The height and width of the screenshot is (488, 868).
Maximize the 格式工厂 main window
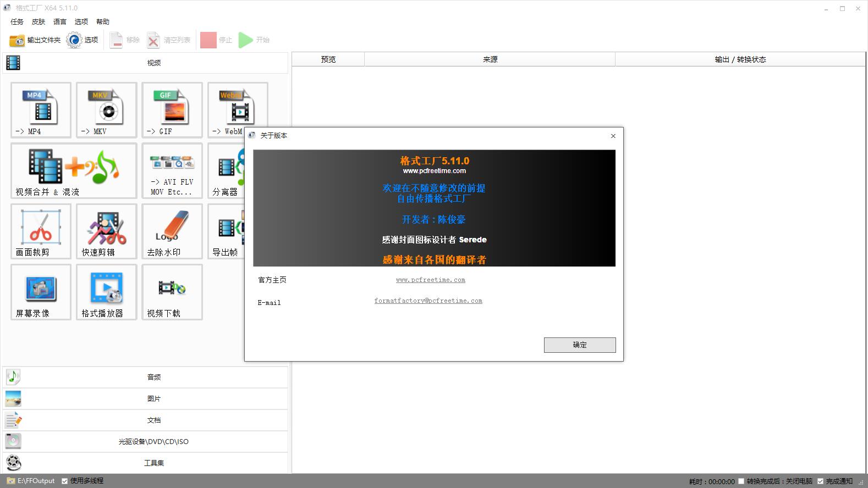point(842,8)
